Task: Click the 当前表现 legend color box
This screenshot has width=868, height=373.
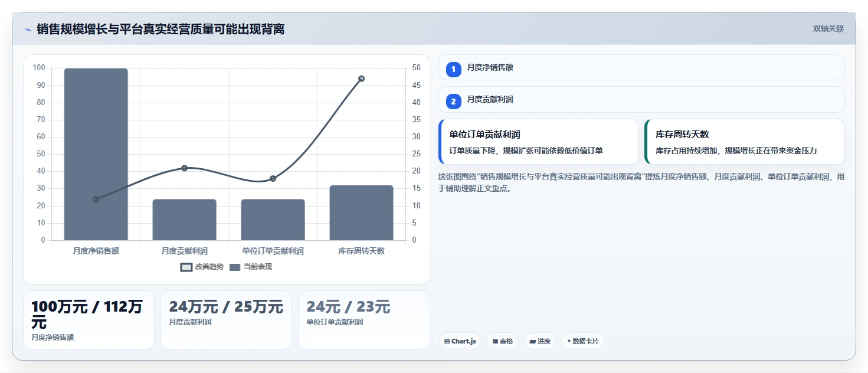Action: (x=235, y=267)
